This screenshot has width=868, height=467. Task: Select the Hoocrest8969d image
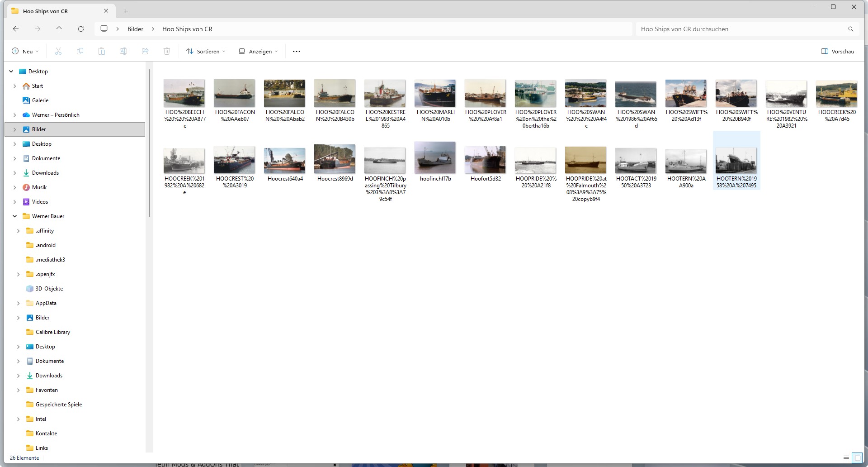point(335,159)
